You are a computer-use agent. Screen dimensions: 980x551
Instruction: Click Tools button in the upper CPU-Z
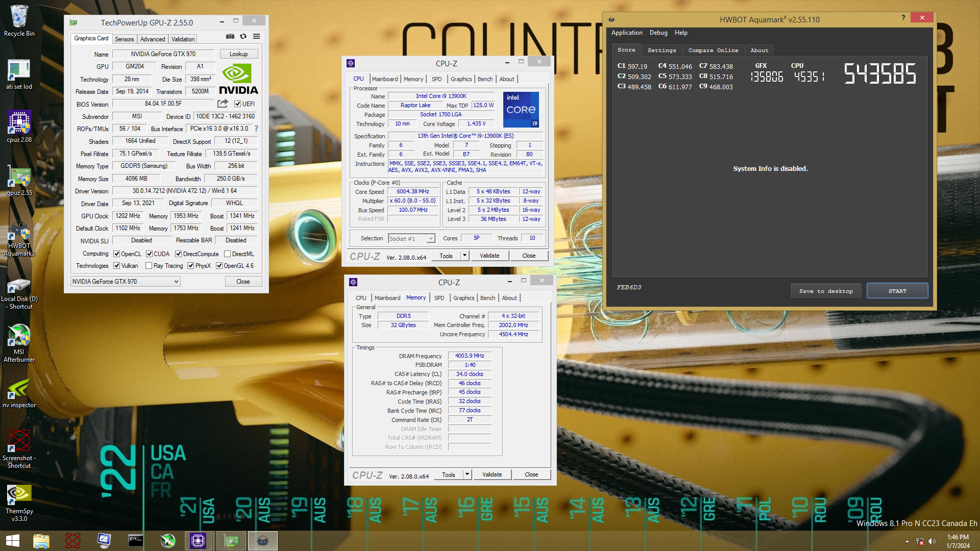coord(446,256)
